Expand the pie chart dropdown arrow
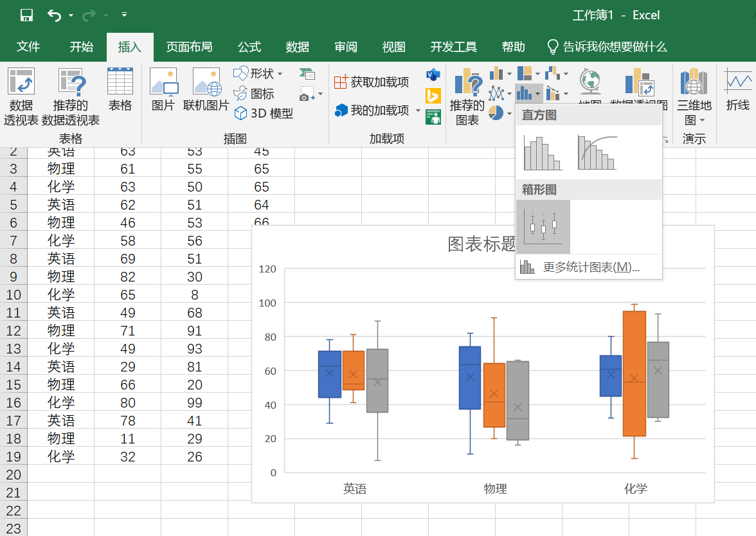The image size is (756, 536). click(x=509, y=114)
